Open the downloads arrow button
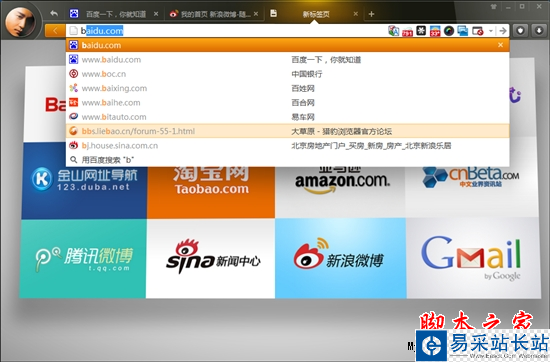The height and width of the screenshot is (362, 550). (x=539, y=31)
